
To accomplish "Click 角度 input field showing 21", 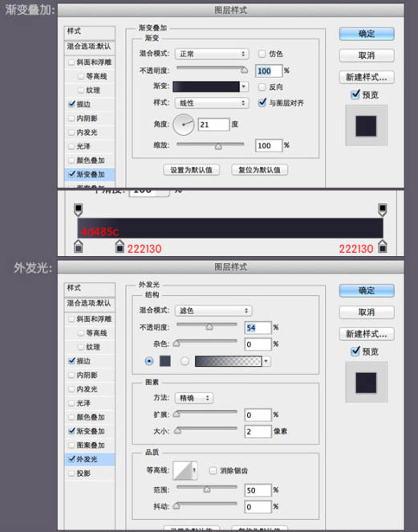I will pyautogui.click(x=213, y=124).
